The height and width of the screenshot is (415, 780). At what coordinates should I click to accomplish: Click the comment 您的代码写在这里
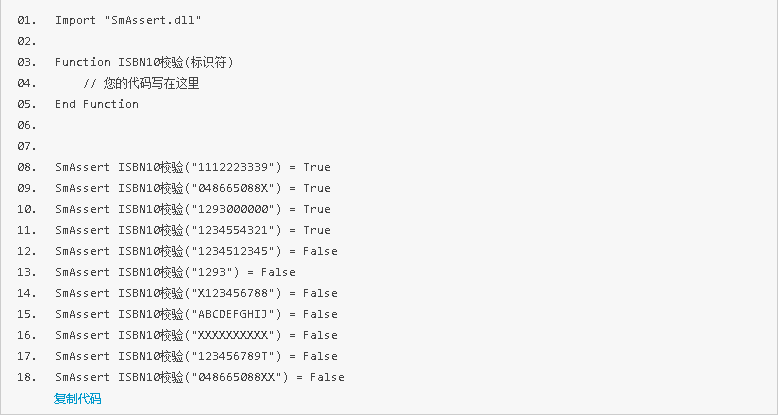pos(141,83)
